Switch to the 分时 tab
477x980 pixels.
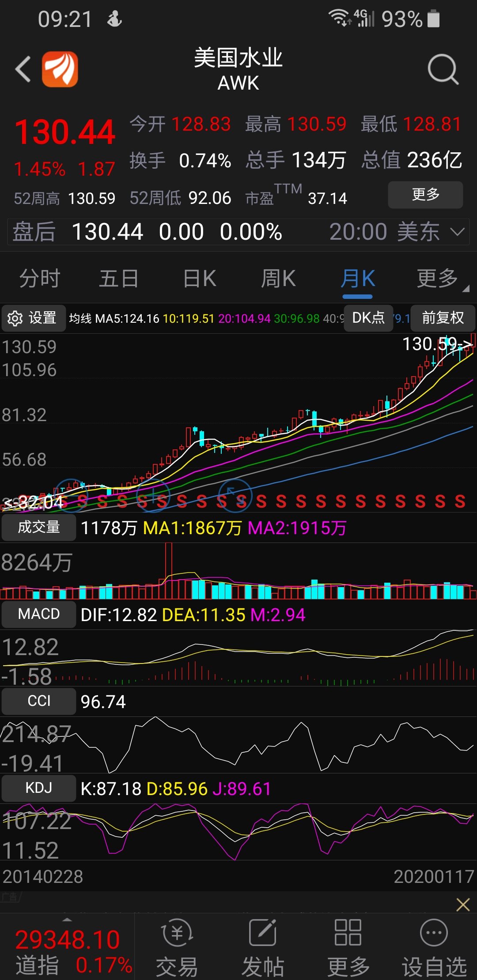[40, 279]
